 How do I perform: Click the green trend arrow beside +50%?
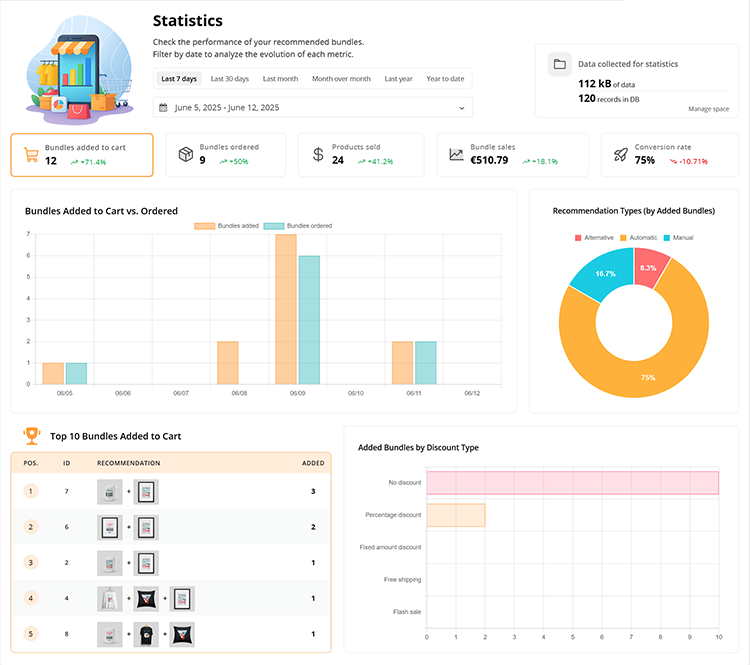(223, 162)
